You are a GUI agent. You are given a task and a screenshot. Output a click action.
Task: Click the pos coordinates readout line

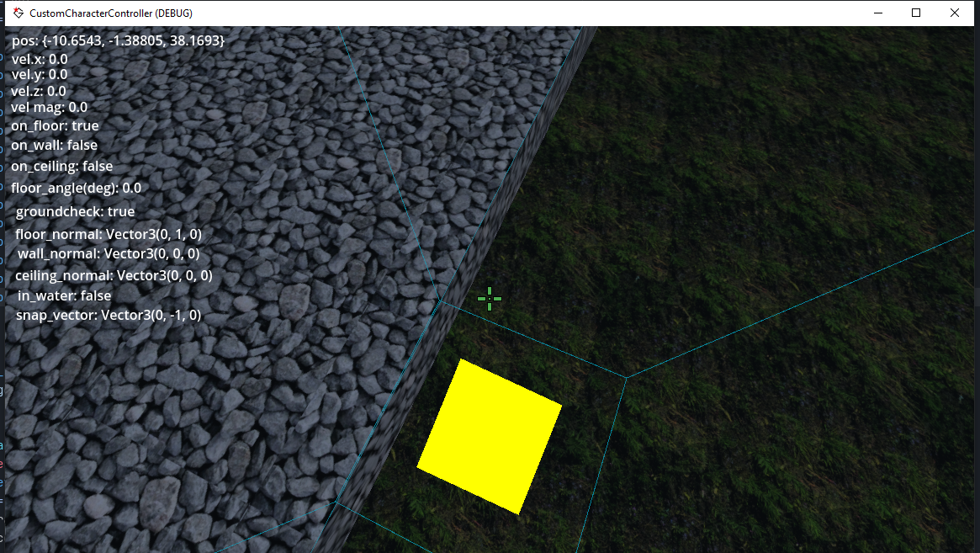pyautogui.click(x=118, y=40)
